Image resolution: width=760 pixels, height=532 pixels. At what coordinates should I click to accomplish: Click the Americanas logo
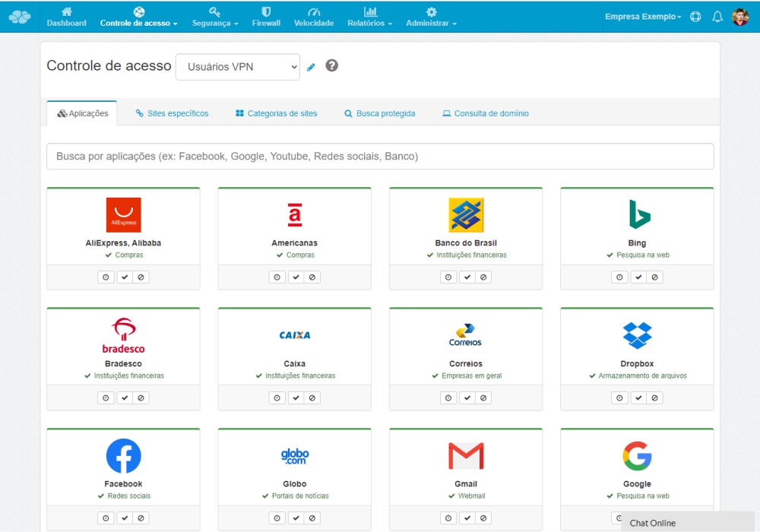pos(295,214)
